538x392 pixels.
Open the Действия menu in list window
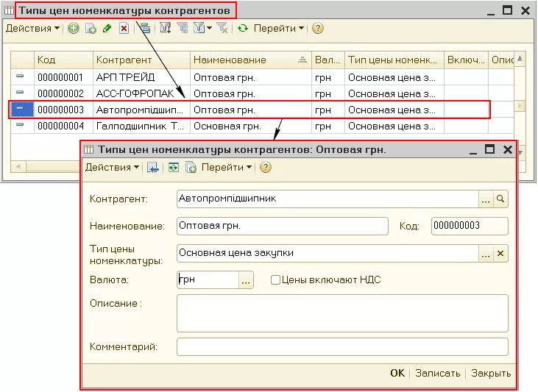click(32, 28)
